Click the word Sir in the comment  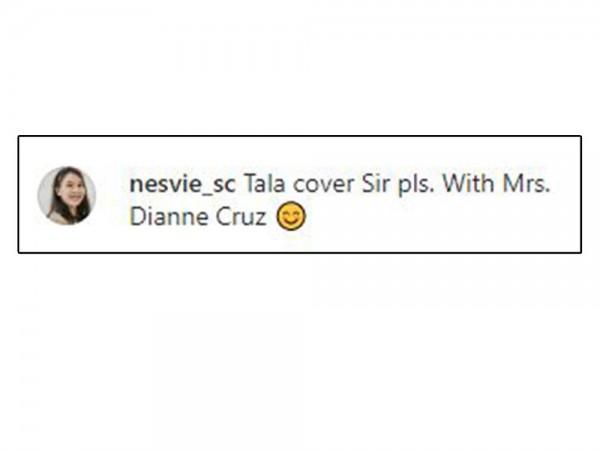pyautogui.click(x=376, y=183)
